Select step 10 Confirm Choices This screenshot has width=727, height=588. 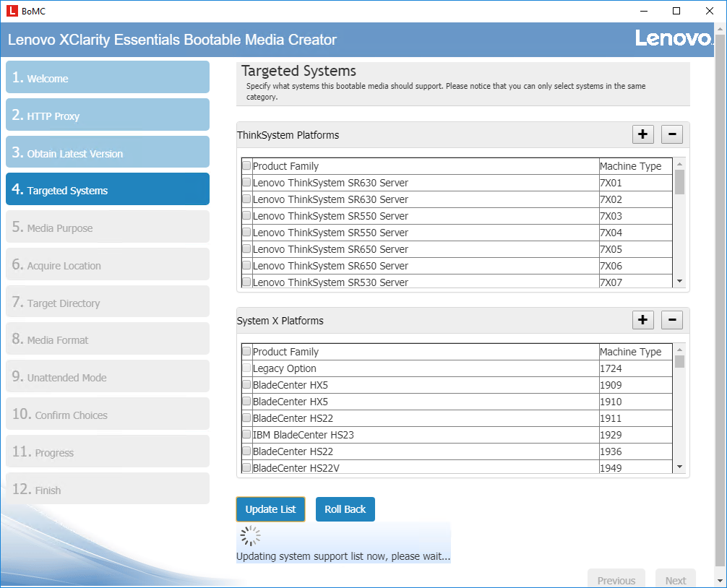tap(108, 414)
